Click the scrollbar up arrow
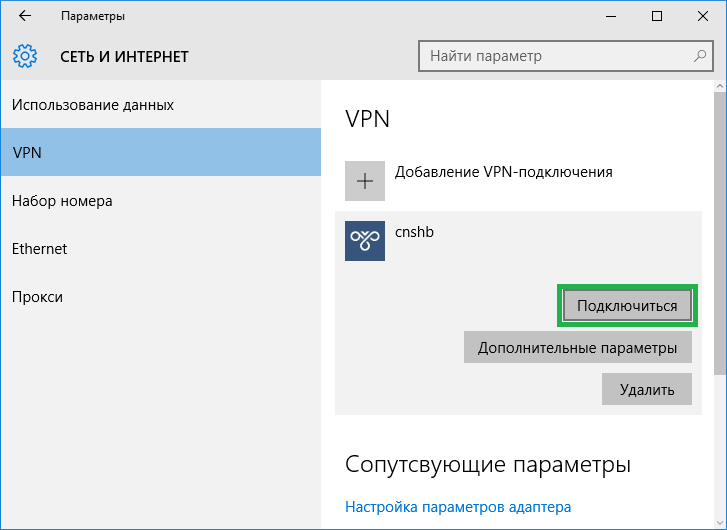Screen dimensions: 727x530 point(721,89)
